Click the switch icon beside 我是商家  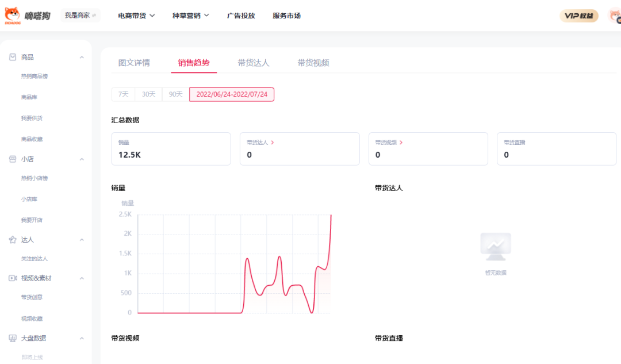94,16
